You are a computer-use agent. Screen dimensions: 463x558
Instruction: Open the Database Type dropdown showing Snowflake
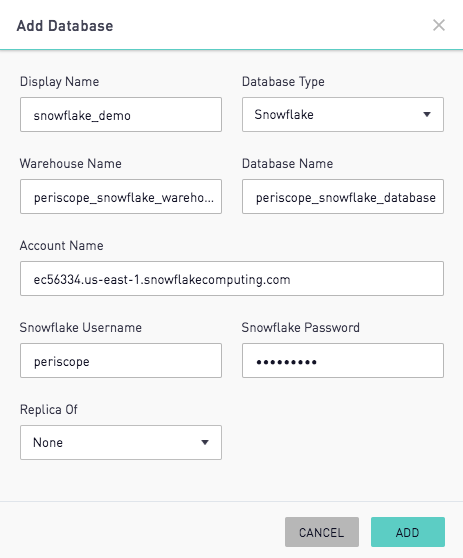point(343,115)
